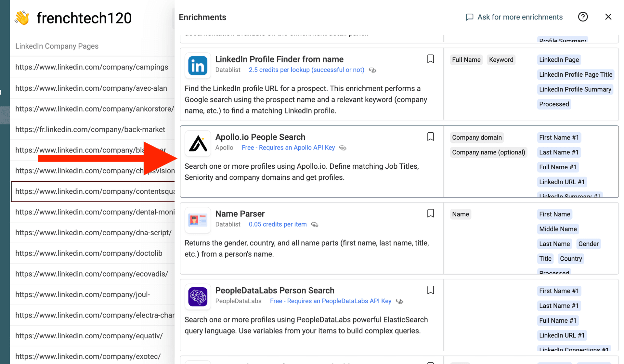Open the help question mark icon
624x364 pixels.
[x=583, y=17]
